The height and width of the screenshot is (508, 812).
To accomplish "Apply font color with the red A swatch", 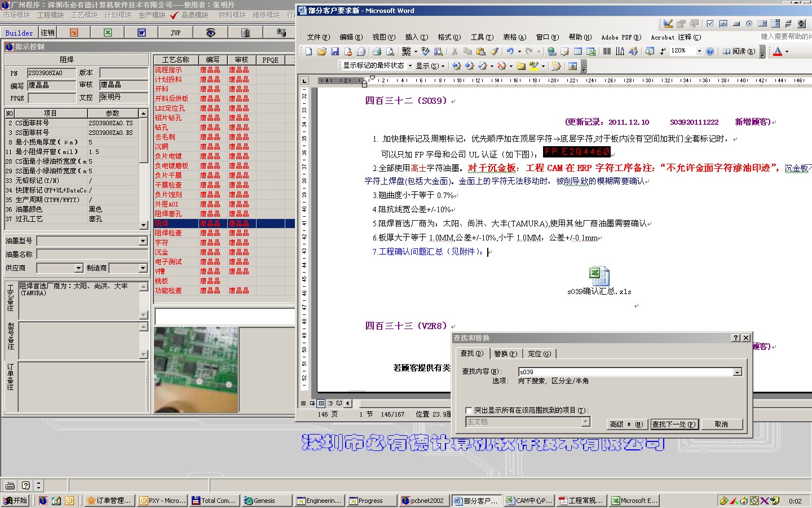I will 778,51.
